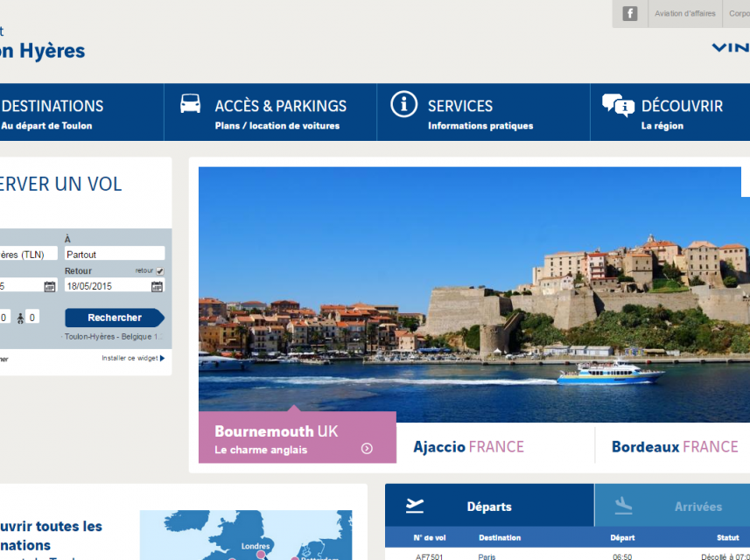This screenshot has width=750, height=560.
Task: Click the Partout destination field
Action: 114,255
